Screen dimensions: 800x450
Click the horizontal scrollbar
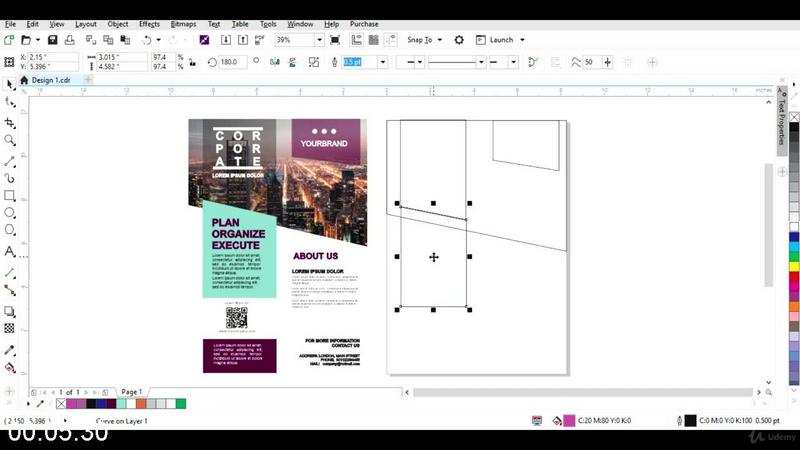(583, 392)
